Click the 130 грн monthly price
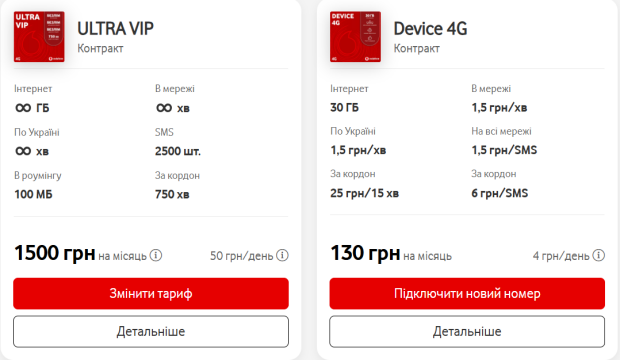The height and width of the screenshot is (360, 620). (365, 253)
